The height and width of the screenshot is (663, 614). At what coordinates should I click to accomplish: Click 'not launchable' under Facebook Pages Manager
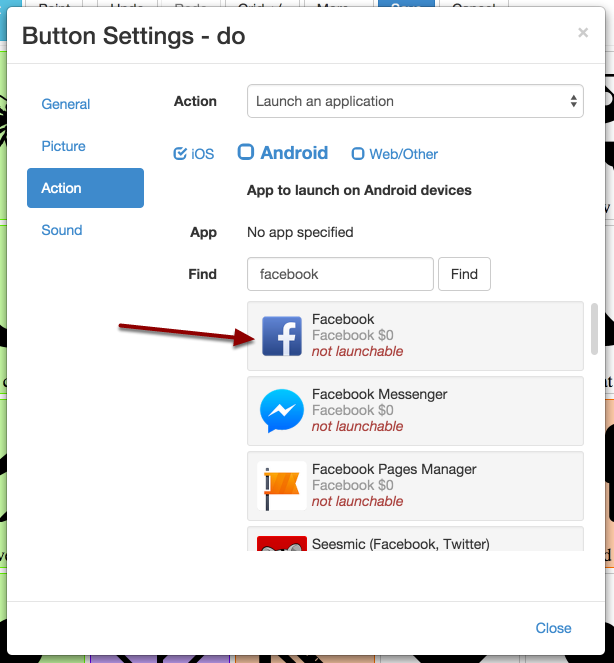pos(357,501)
